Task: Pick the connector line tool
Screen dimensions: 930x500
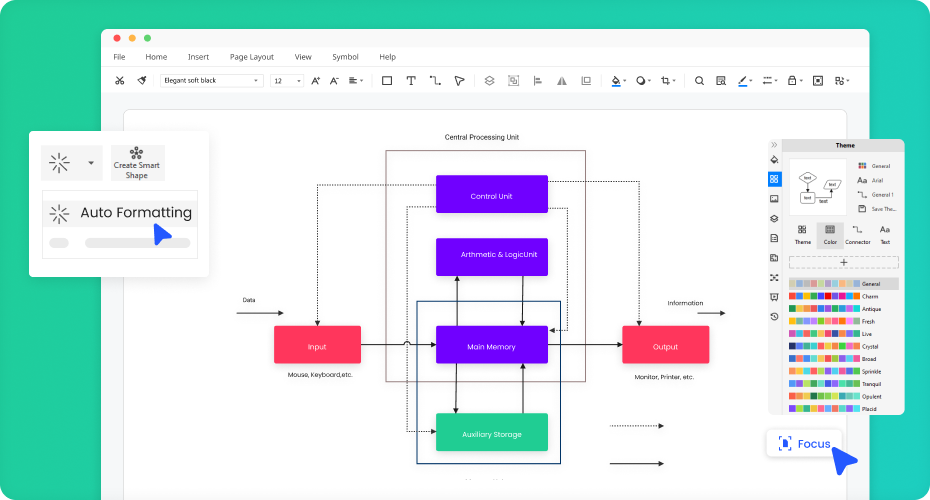Action: point(435,81)
